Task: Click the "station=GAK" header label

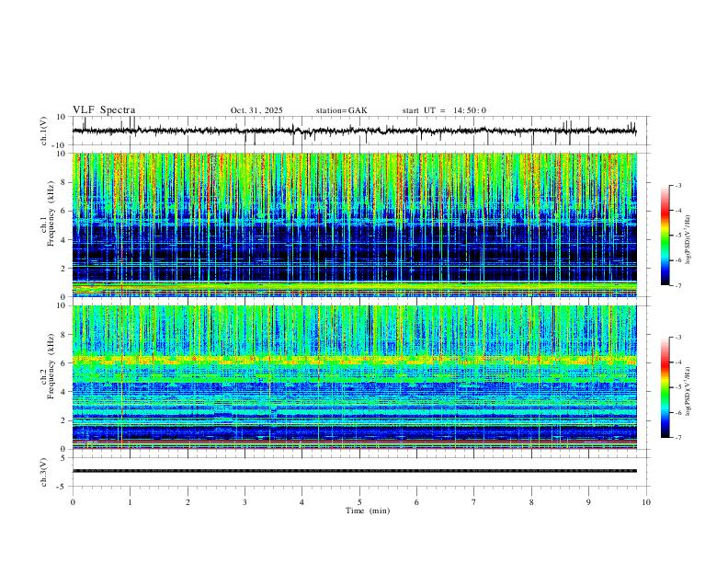Action: click(x=341, y=110)
